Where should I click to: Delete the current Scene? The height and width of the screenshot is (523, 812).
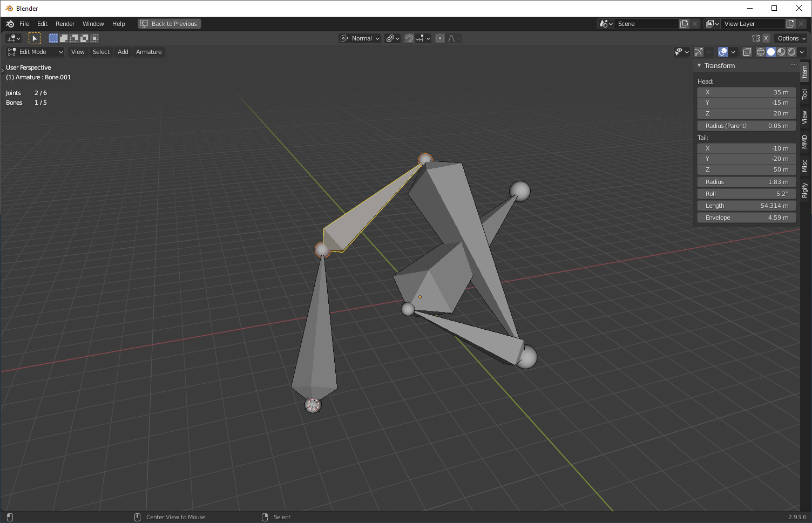(695, 24)
